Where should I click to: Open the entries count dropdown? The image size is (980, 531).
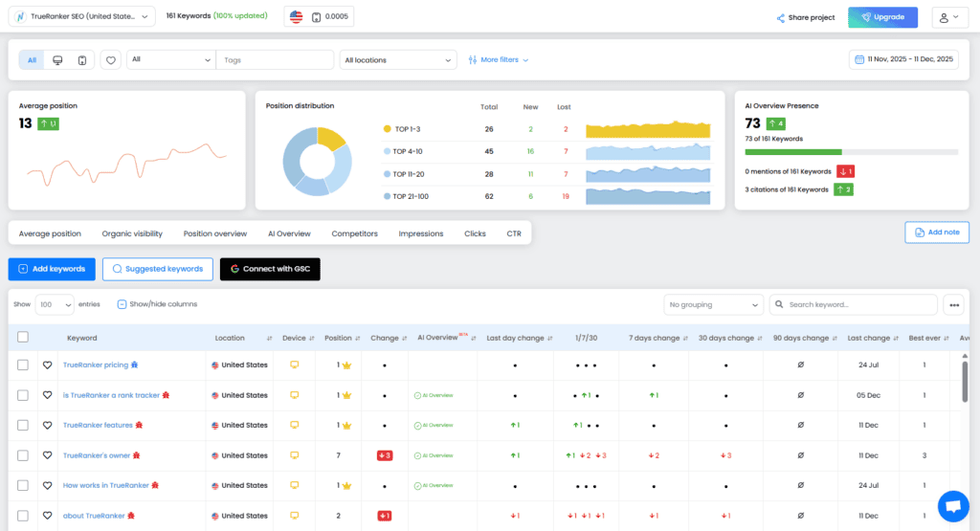[x=55, y=304]
